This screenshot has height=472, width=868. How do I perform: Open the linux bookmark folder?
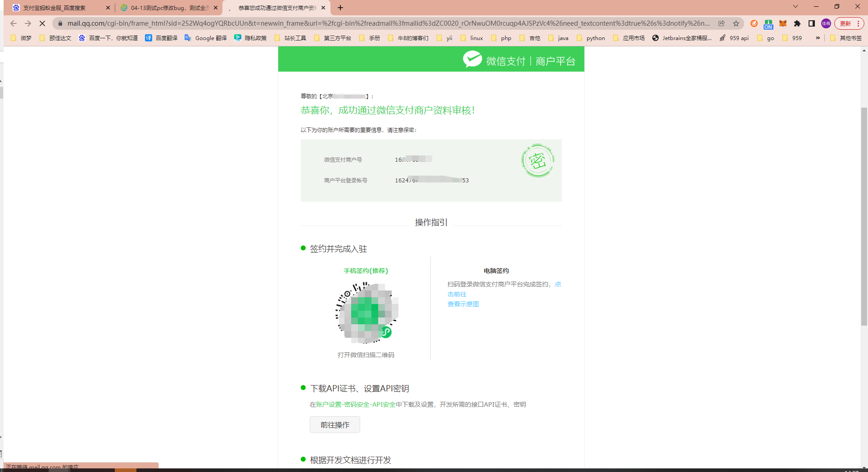point(472,38)
